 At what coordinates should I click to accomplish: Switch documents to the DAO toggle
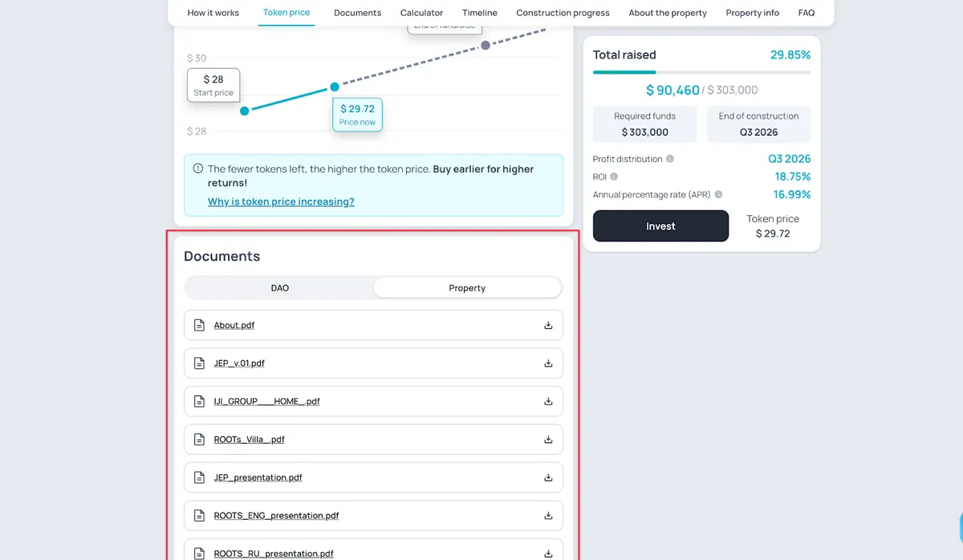(279, 288)
